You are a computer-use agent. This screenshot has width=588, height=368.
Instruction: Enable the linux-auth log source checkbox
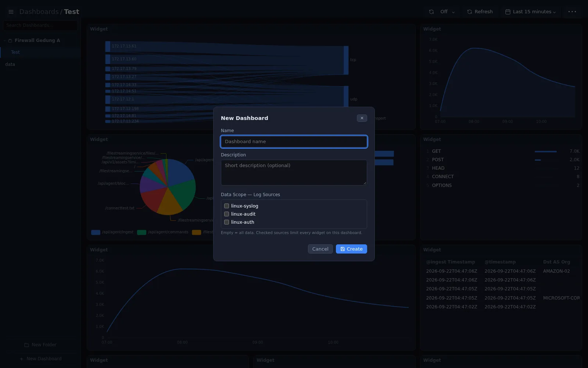pyautogui.click(x=226, y=222)
